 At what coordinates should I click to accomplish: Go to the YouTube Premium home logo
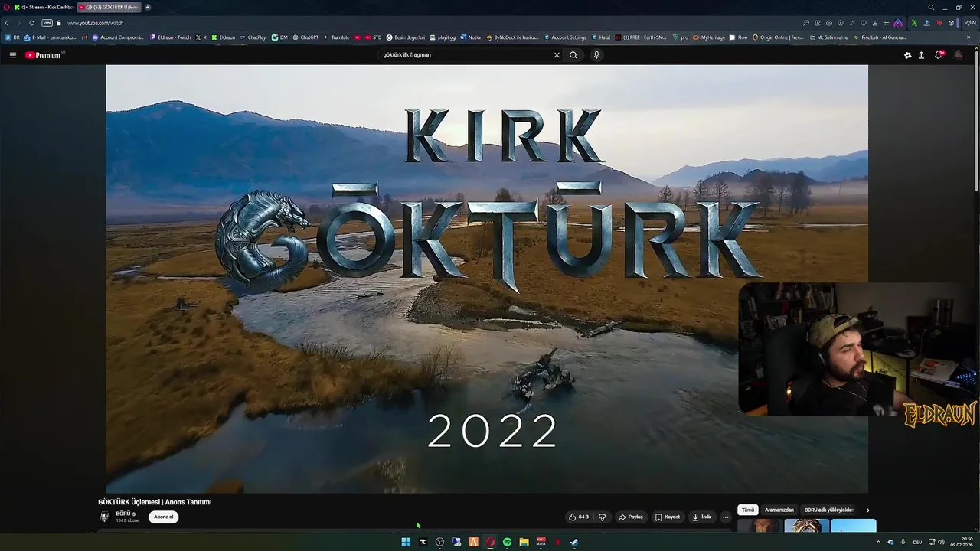pos(43,55)
